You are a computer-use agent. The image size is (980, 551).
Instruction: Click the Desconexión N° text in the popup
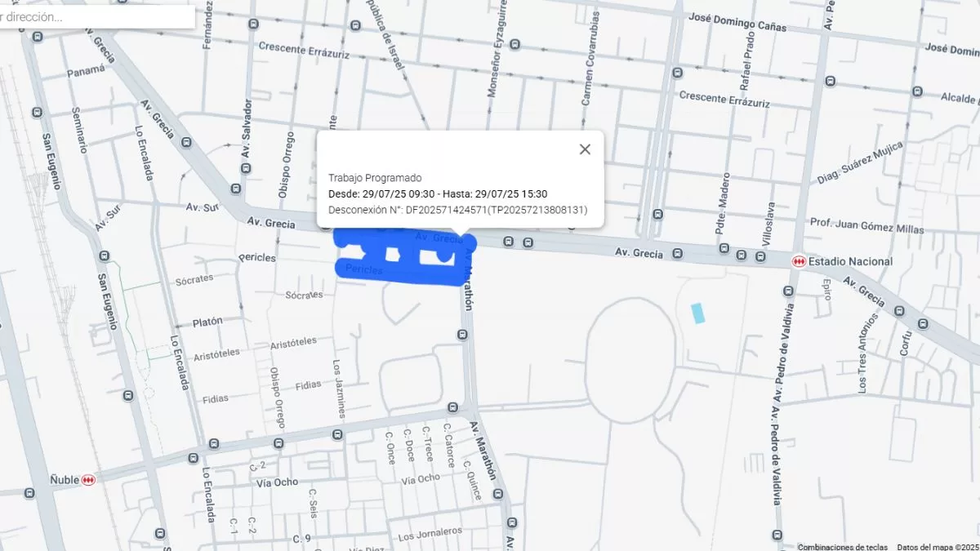(x=457, y=210)
